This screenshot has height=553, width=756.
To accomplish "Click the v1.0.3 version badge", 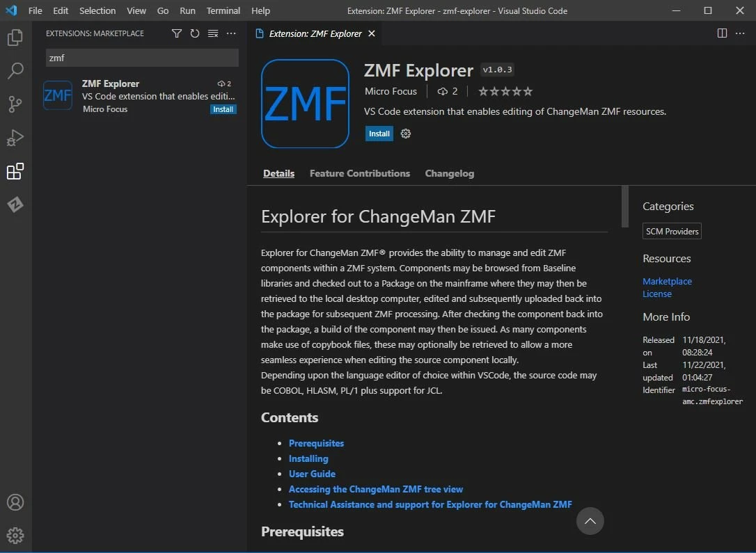I will pyautogui.click(x=498, y=70).
